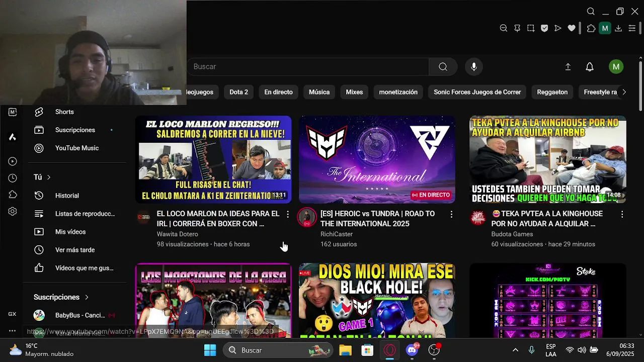Screen dimensions: 644x362
Task: Open settings gear in Opera sidebar
Action: 13,212
